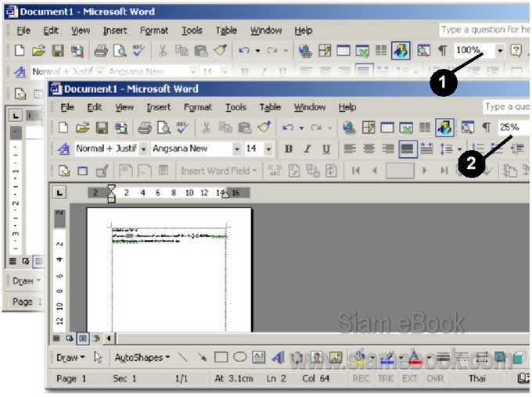The image size is (532, 397).
Task: Open Zoom dropdown arrow in back window
Action: 500,51
